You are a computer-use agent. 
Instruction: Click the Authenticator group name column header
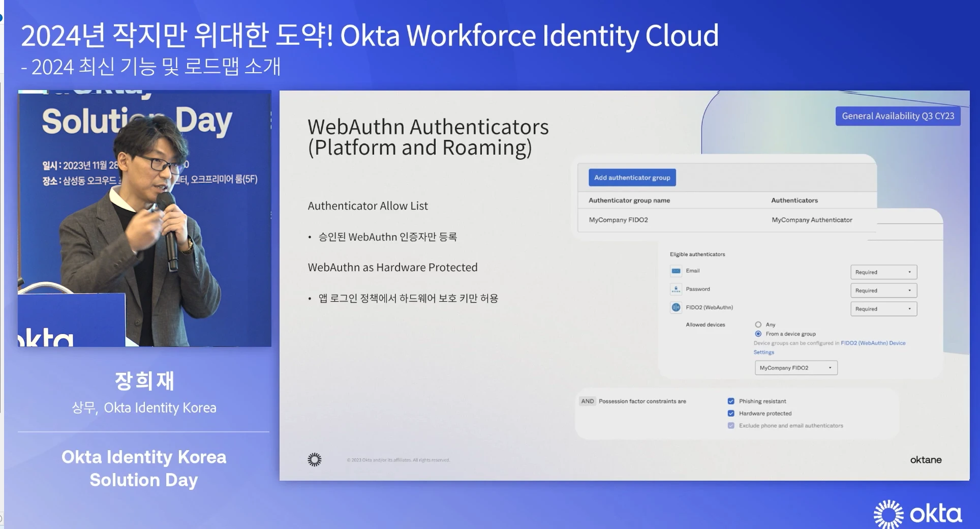click(629, 200)
